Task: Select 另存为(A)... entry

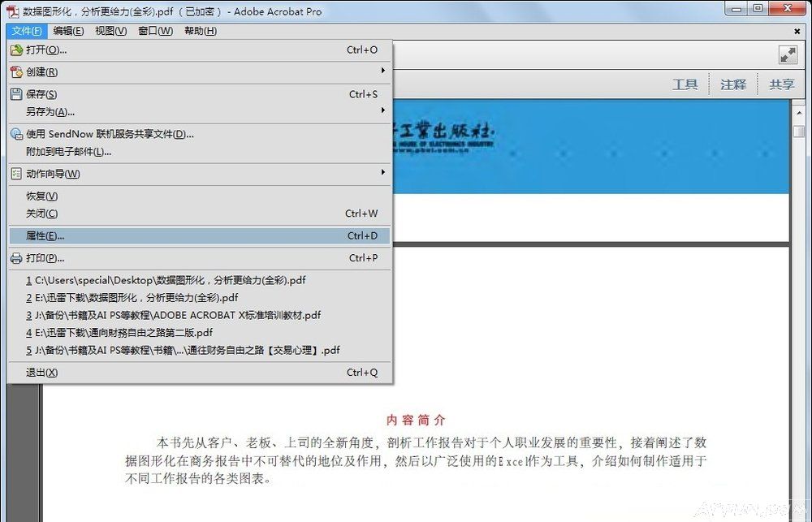Action: coord(200,112)
